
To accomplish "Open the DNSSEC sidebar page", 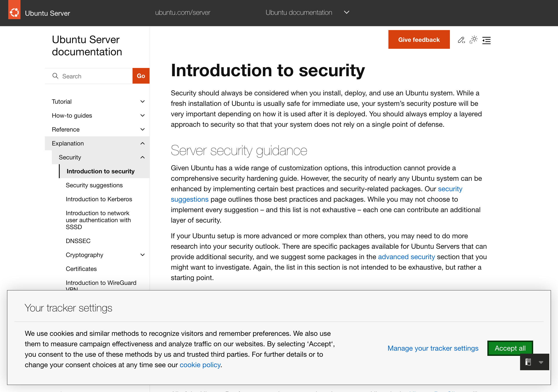I will [78, 241].
